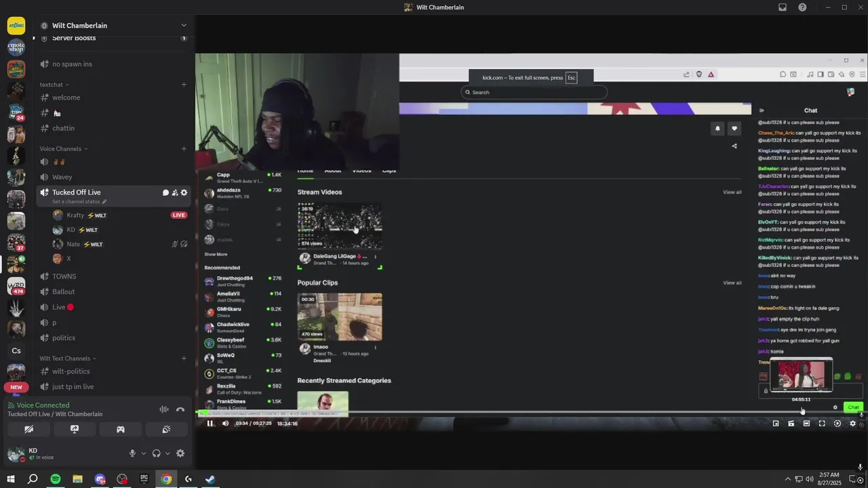The width and height of the screenshot is (868, 488).
Task: Click View all next to Stream Videos
Action: 732,192
